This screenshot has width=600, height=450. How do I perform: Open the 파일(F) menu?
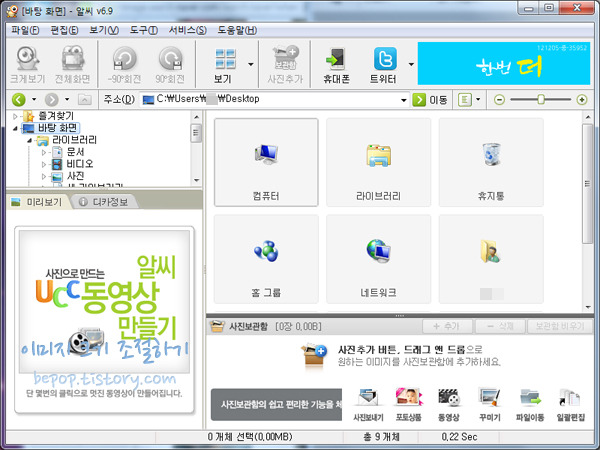25,30
